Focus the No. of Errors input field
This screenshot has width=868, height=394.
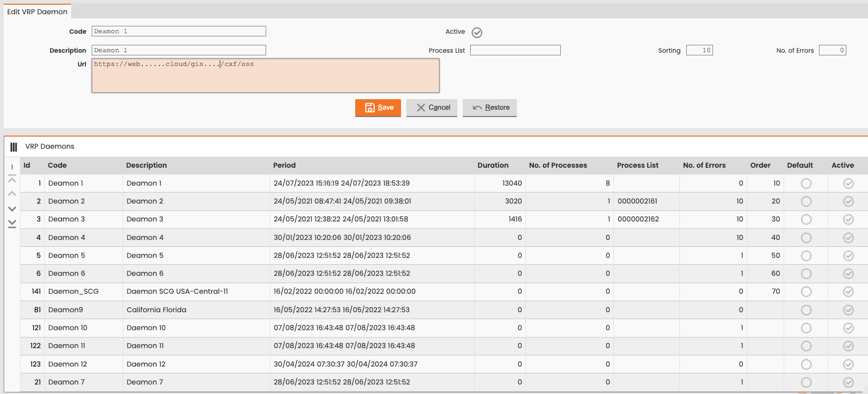click(833, 50)
